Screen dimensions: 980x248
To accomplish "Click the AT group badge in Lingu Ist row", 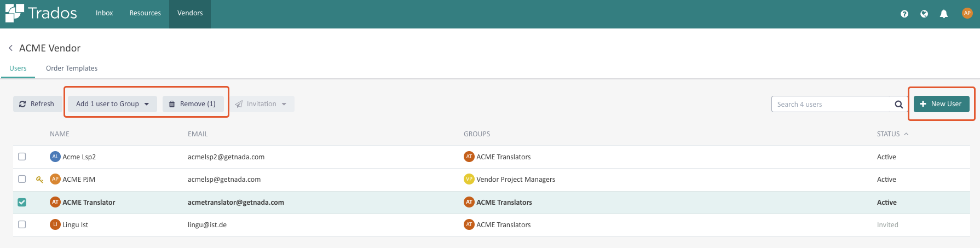I will click(469, 224).
